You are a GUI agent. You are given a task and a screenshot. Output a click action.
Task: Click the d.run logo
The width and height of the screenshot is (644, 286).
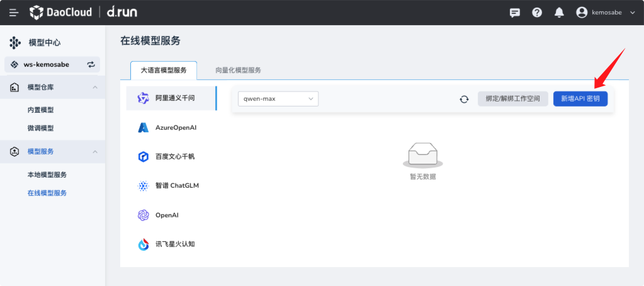[x=122, y=13]
